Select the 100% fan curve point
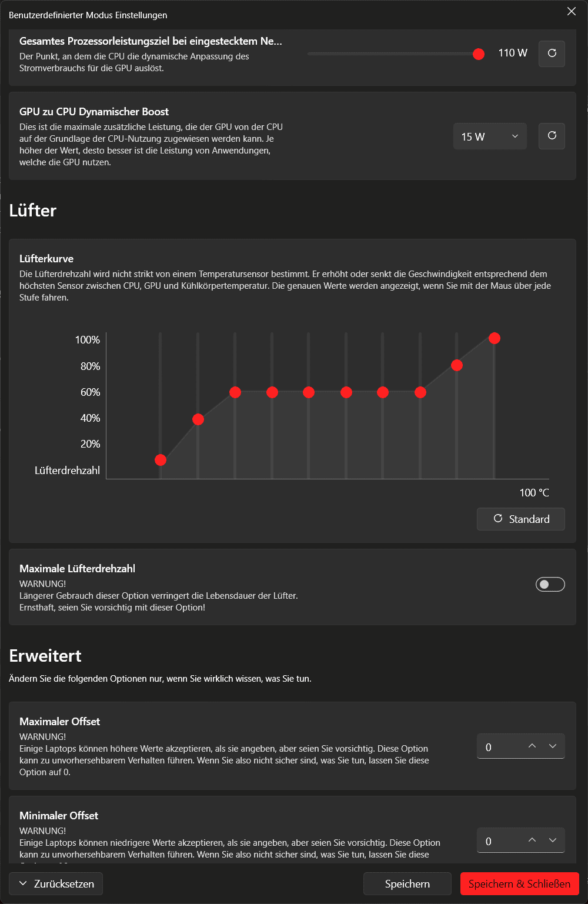Image resolution: width=588 pixels, height=904 pixels. [x=495, y=338]
